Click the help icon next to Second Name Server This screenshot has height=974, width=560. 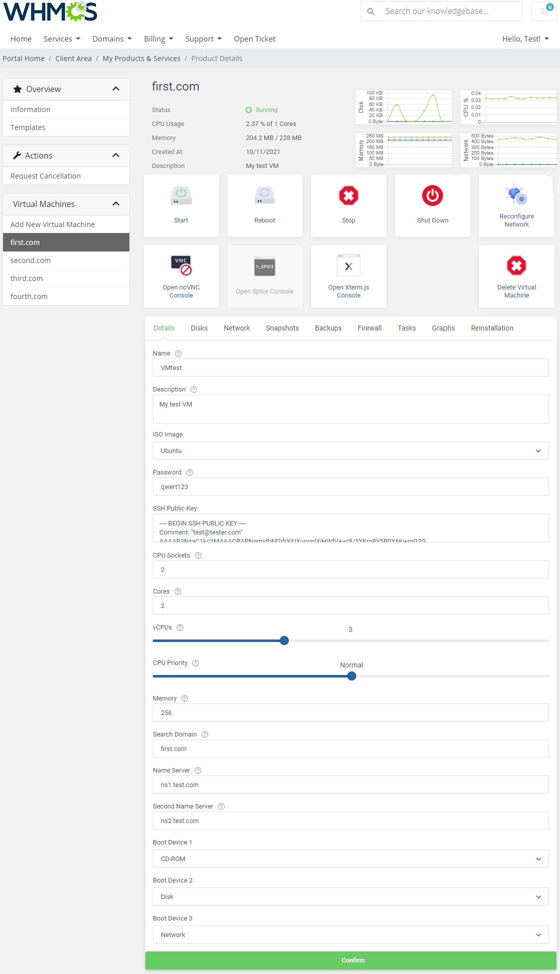222,806
